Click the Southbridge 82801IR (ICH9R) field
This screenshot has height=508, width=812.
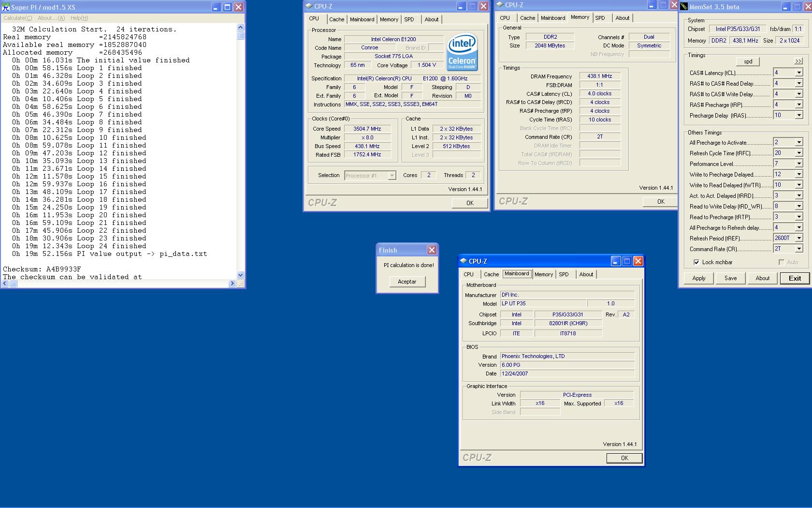tap(568, 323)
